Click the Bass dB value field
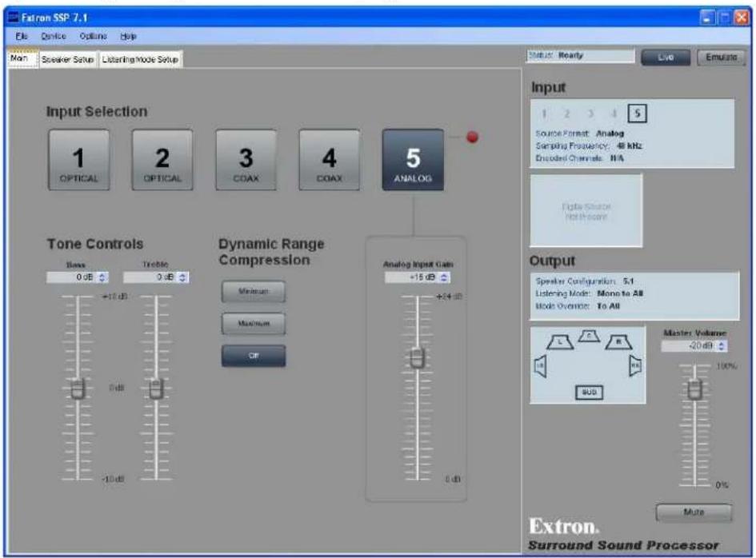This screenshot has height=558, width=756. (x=71, y=277)
